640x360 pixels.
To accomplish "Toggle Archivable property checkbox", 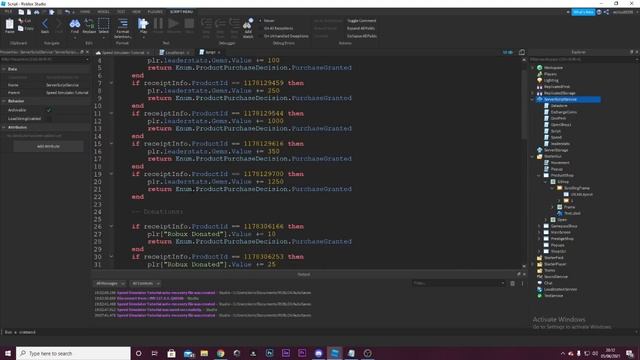I will 49,110.
